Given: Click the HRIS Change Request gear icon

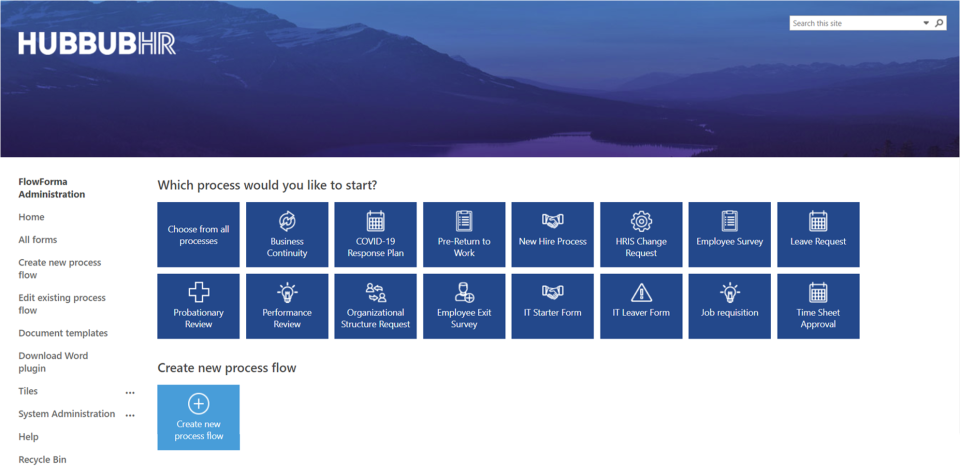Looking at the screenshot, I should tap(641, 221).
